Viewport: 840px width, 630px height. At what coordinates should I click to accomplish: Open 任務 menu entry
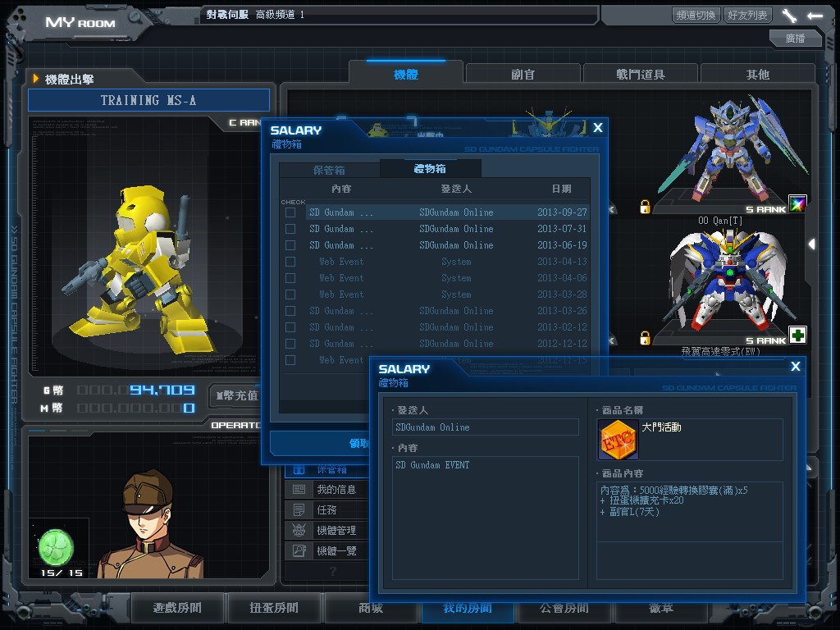click(x=327, y=509)
